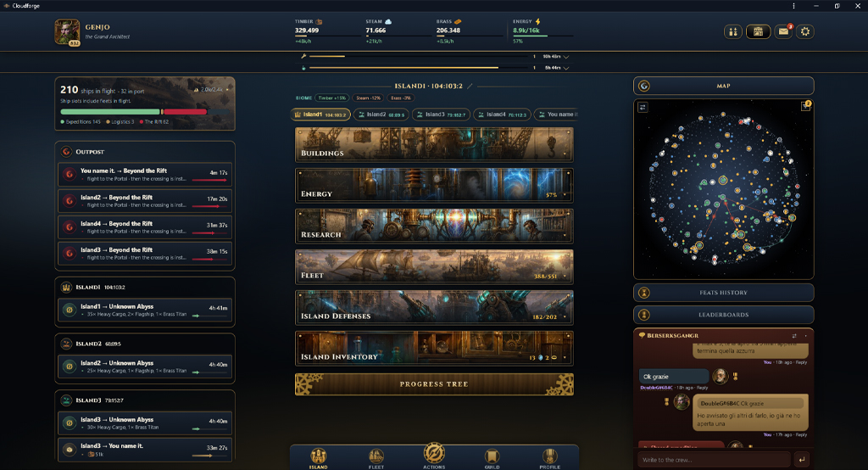Open the Research banner
This screenshot has height=470, width=868.
click(x=434, y=227)
